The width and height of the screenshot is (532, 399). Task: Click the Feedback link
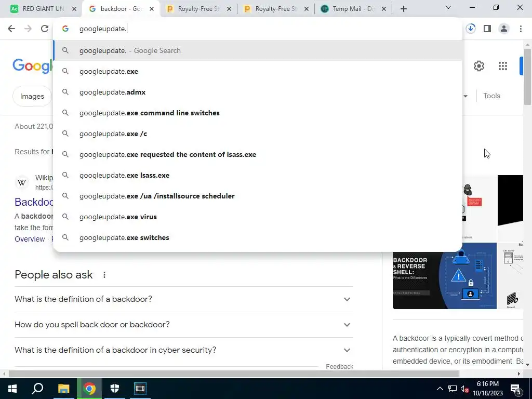click(339, 367)
